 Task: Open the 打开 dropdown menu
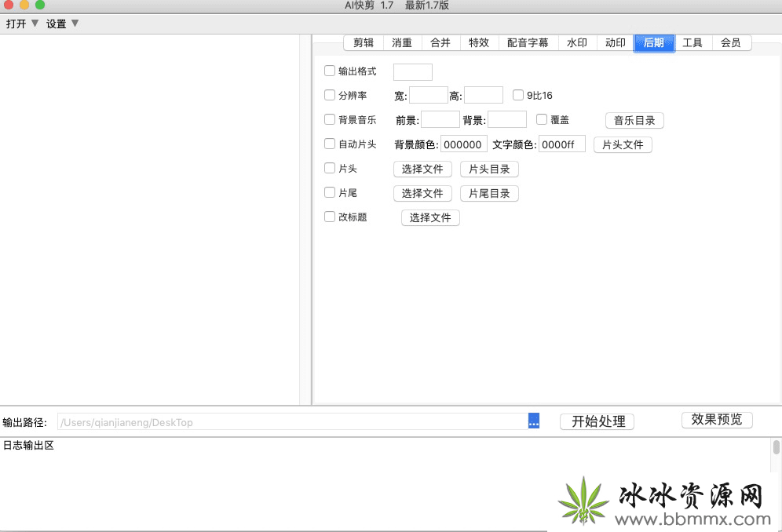22,24
